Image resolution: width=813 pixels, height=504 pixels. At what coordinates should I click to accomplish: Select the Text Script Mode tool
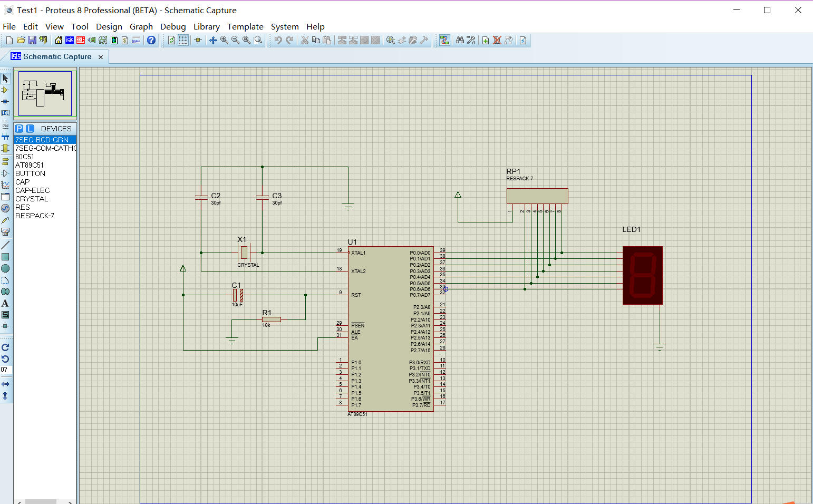5,124
